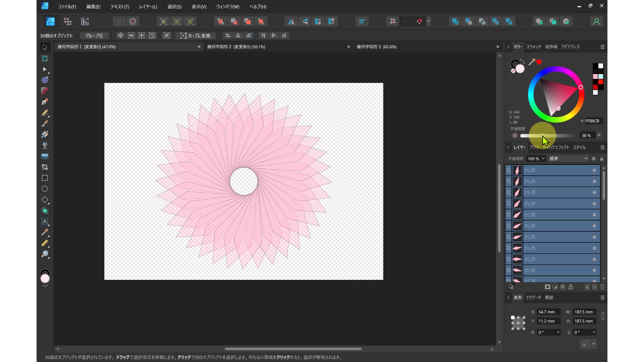
Task: Delete selected layer with trash icon
Action: [602, 287]
